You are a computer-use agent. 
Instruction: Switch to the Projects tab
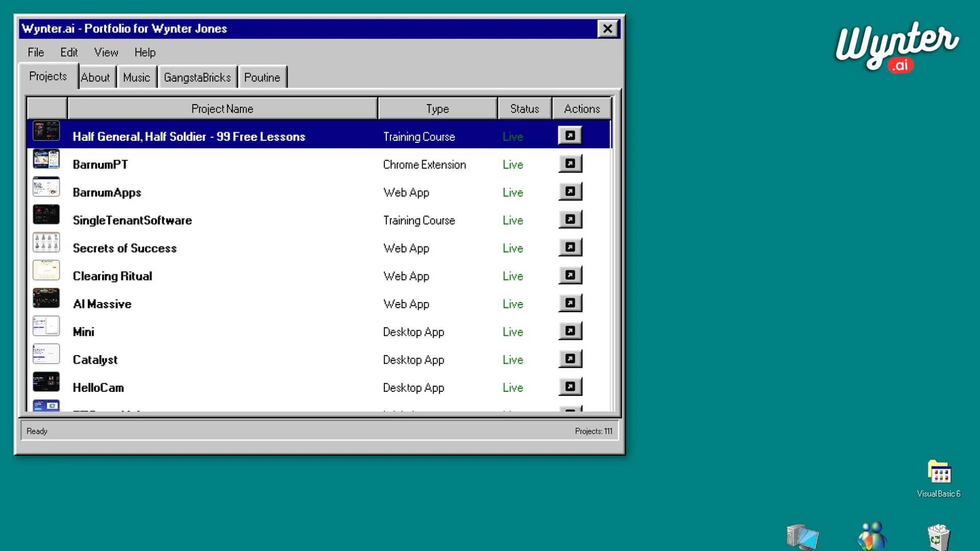pyautogui.click(x=48, y=76)
